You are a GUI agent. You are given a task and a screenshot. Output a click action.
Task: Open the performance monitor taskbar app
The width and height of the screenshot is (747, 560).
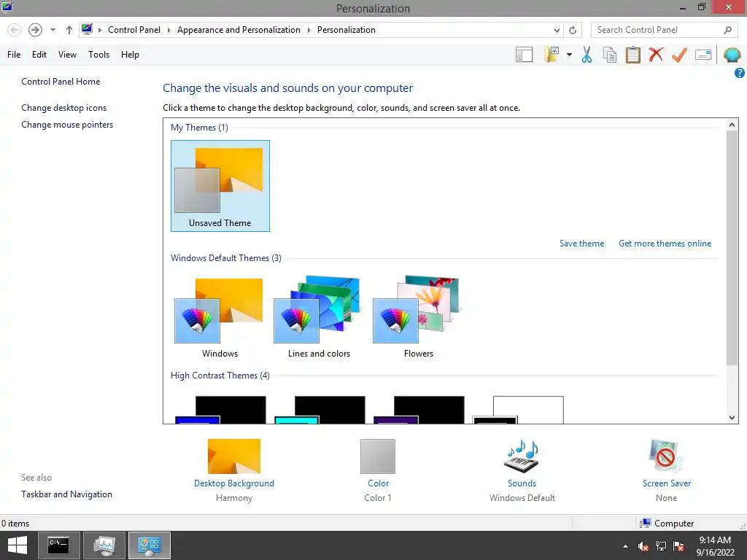click(104, 545)
